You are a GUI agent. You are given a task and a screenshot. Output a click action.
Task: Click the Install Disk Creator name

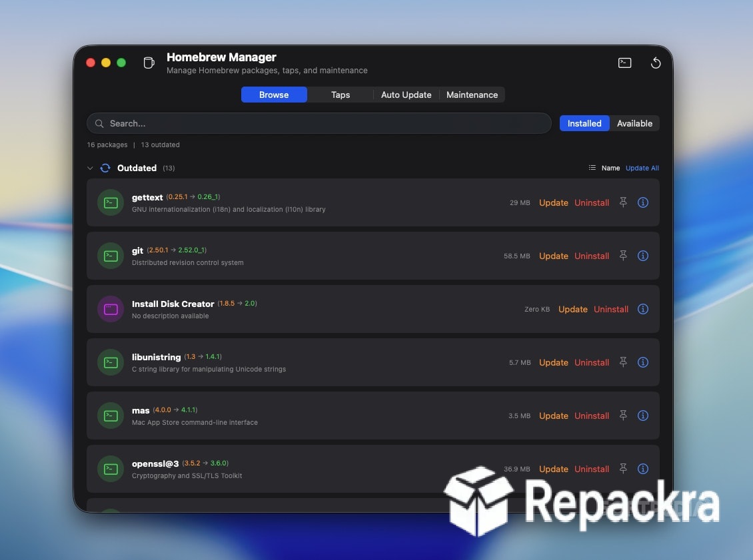coord(173,304)
